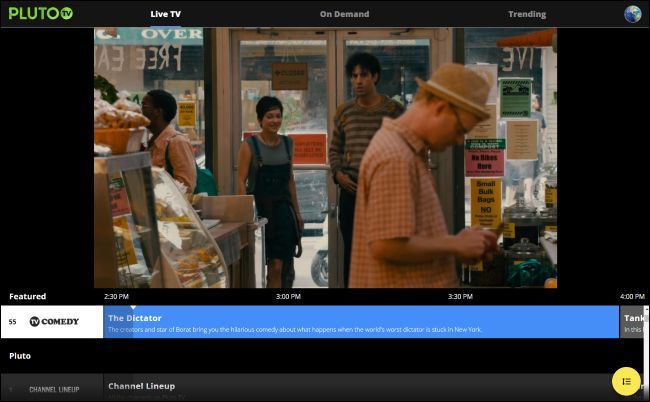Click the playing video area
The height and width of the screenshot is (402, 650).
325,157
